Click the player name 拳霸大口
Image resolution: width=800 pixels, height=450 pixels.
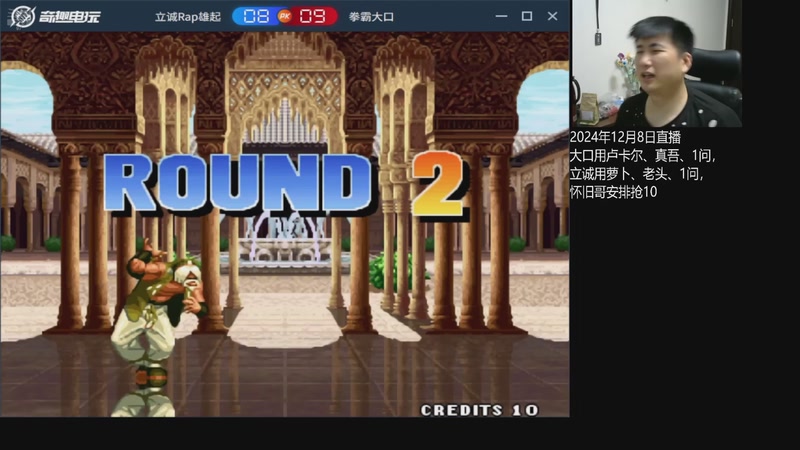(371, 17)
